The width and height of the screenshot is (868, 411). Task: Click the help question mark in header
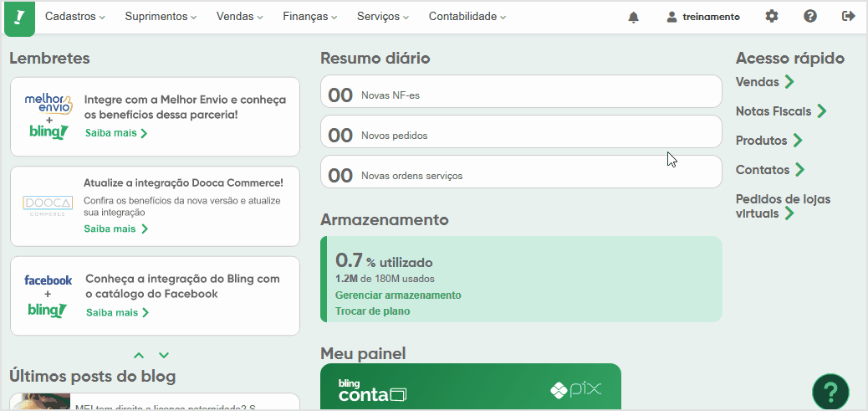tap(809, 17)
